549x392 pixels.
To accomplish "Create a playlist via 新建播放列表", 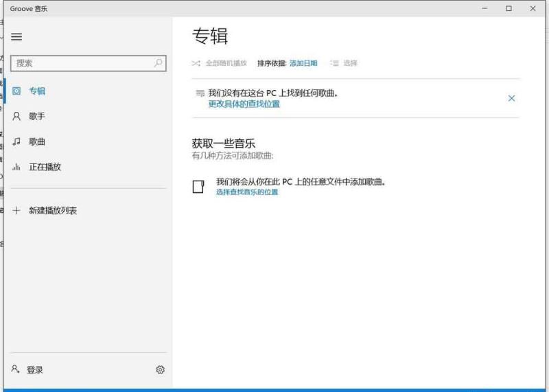I will pyautogui.click(x=53, y=211).
